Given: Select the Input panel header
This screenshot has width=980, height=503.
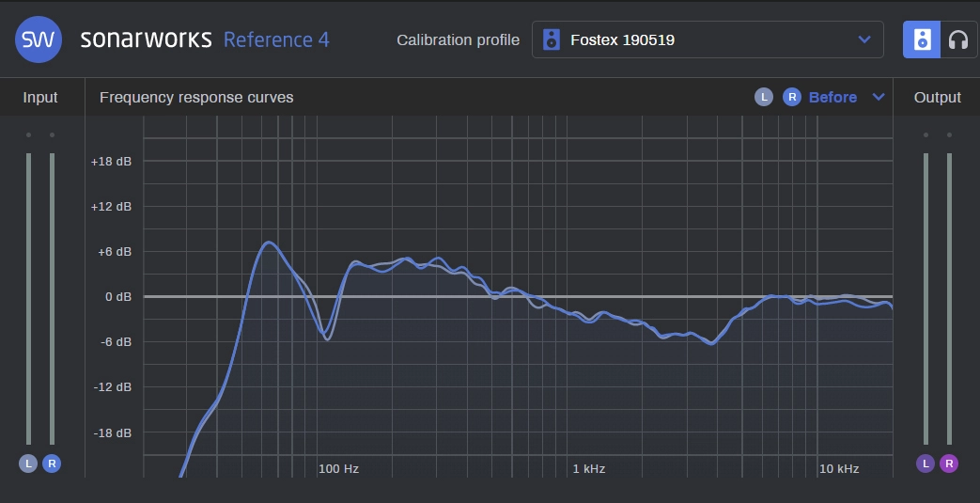Looking at the screenshot, I should 40,97.
